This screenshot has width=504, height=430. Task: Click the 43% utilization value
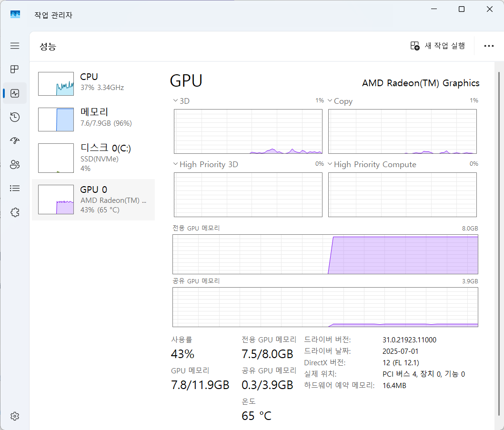(182, 354)
